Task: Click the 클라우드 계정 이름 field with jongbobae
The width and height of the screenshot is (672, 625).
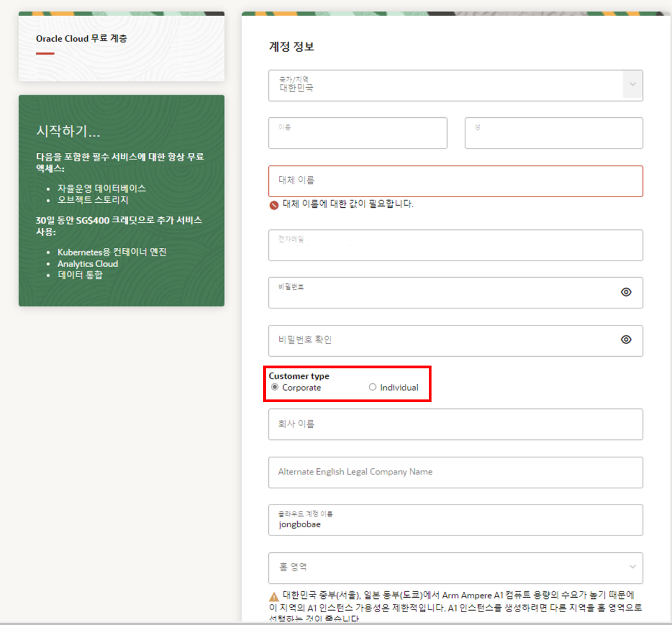Action: tap(455, 520)
